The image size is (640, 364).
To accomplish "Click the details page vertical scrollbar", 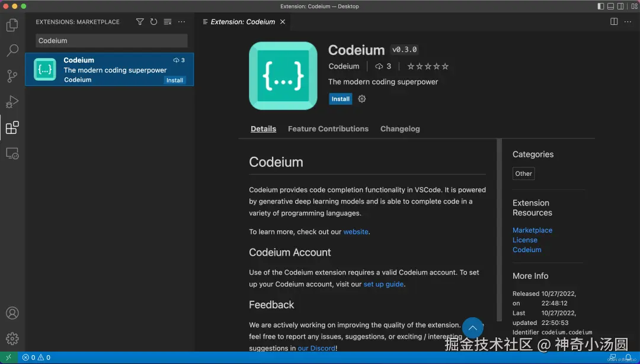I will click(499, 230).
